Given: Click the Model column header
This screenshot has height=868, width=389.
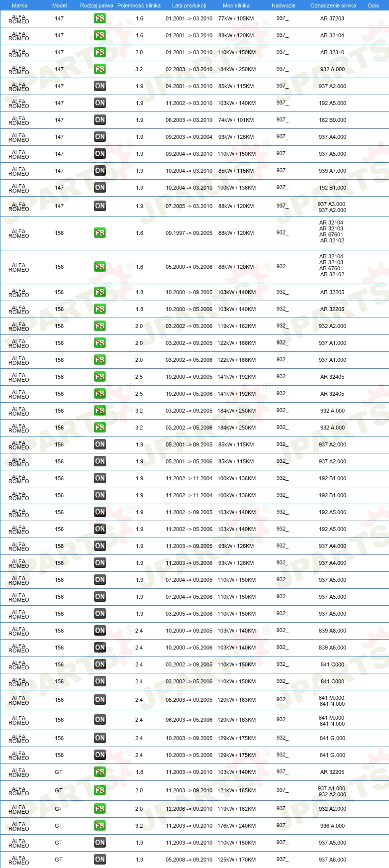Looking at the screenshot, I should point(59,5).
